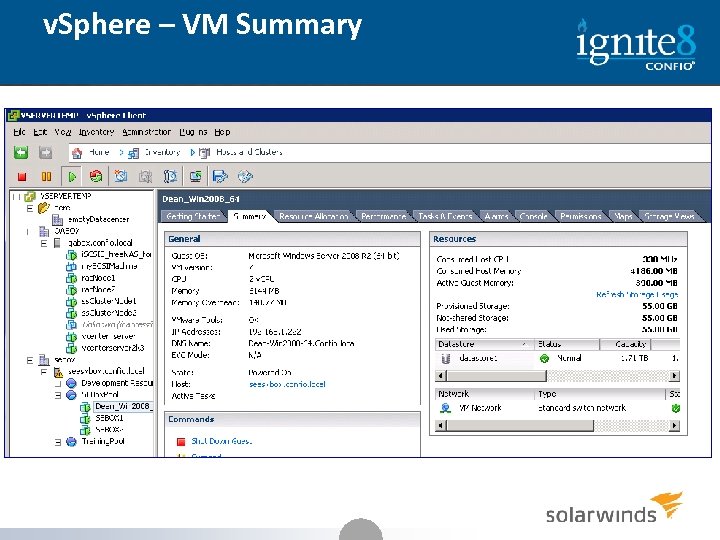Click the grey forward navigation arrow
This screenshot has height=540, width=720.
[45, 152]
